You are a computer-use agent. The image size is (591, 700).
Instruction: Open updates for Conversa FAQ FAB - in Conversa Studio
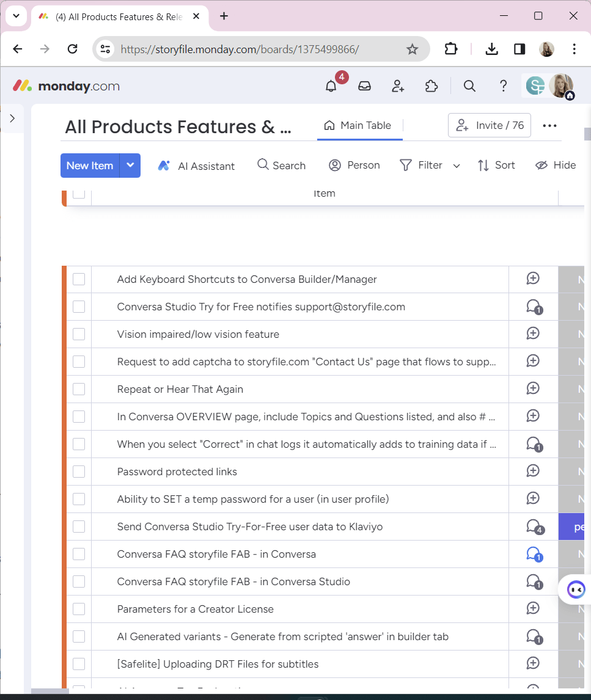click(x=534, y=582)
